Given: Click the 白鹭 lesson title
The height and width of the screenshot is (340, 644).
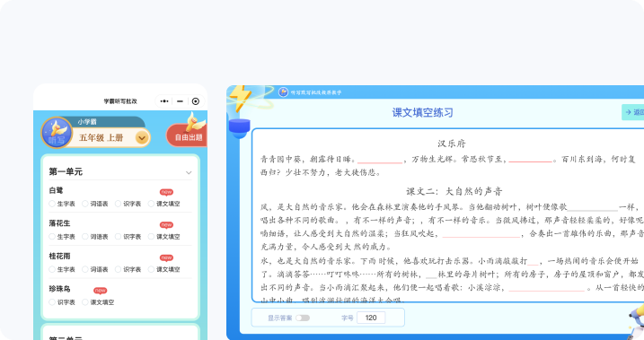Looking at the screenshot, I should 56,190.
